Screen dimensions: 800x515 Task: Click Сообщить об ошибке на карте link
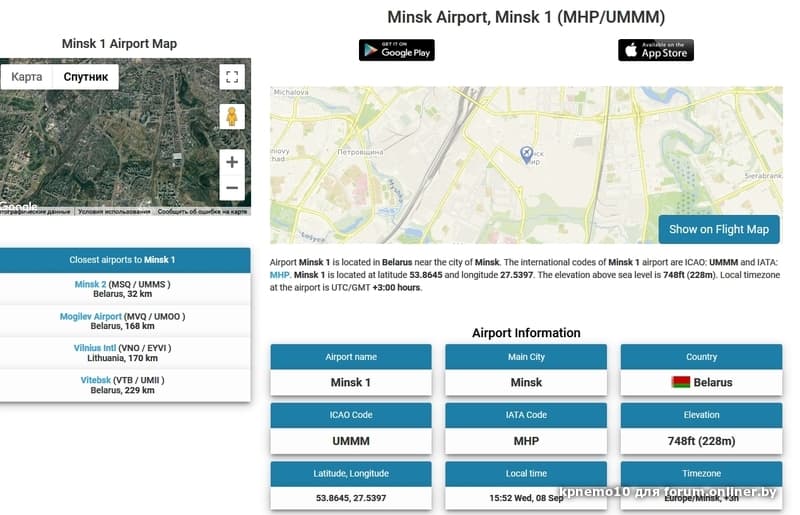pyautogui.click(x=202, y=211)
